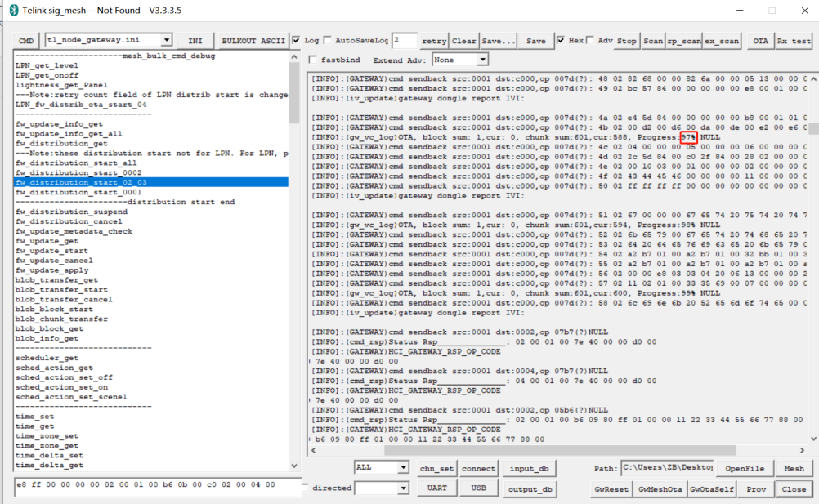The width and height of the screenshot is (819, 504).
Task: Click the rp_scan button
Action: 683,41
